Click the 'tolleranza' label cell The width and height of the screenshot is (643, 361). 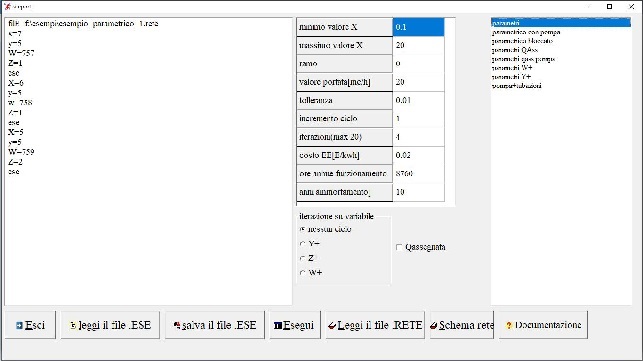344,100
